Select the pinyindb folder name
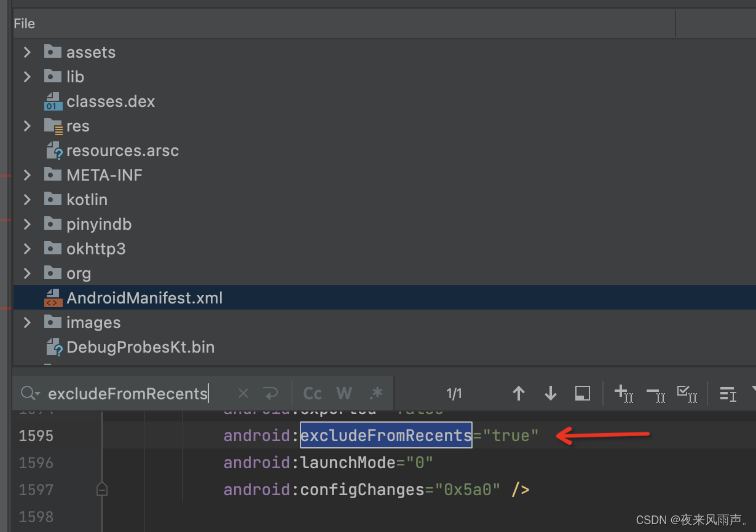The width and height of the screenshot is (756, 532). tap(99, 225)
